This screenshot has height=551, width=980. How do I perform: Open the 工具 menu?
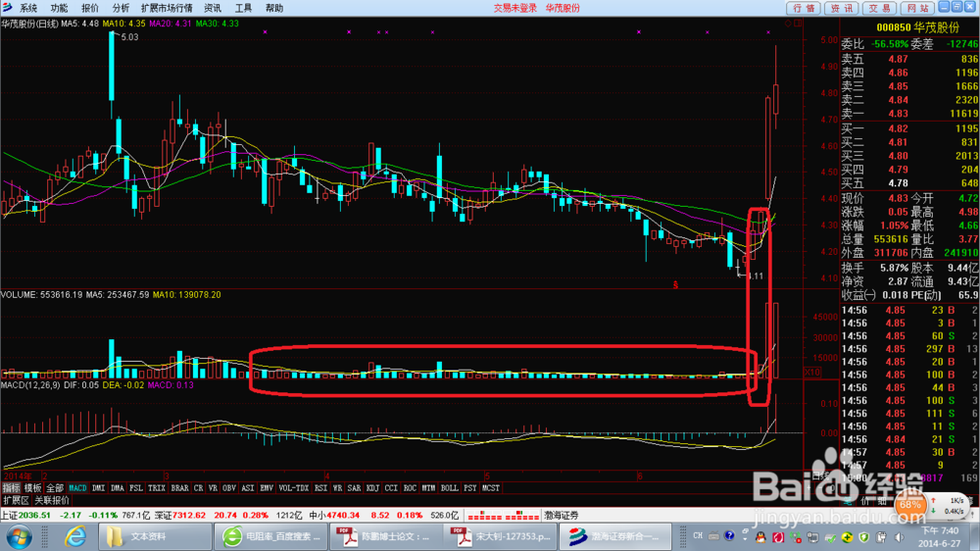(x=243, y=8)
